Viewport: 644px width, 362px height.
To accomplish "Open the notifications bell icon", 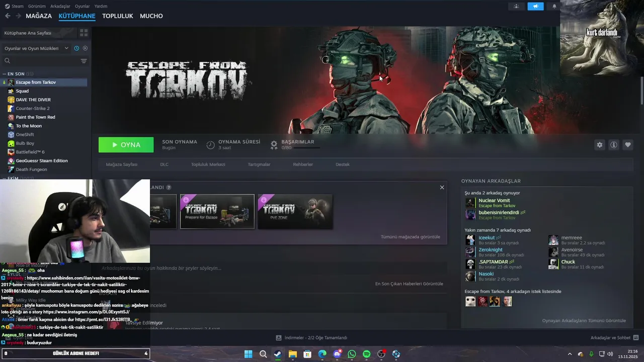I will pos(554,6).
